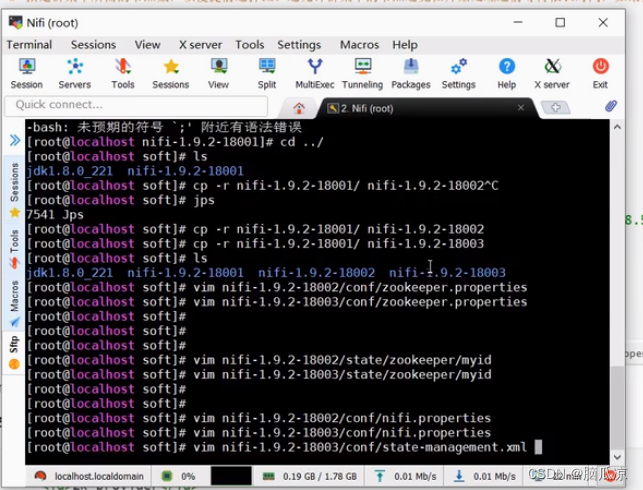Open the Settings menu
This screenshot has height=490, width=643.
[299, 44]
